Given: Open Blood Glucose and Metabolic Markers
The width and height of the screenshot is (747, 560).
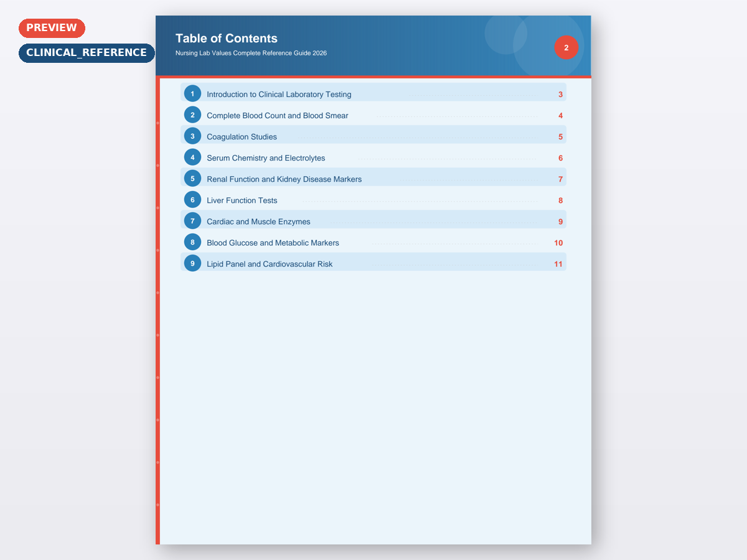Looking at the screenshot, I should coord(273,243).
